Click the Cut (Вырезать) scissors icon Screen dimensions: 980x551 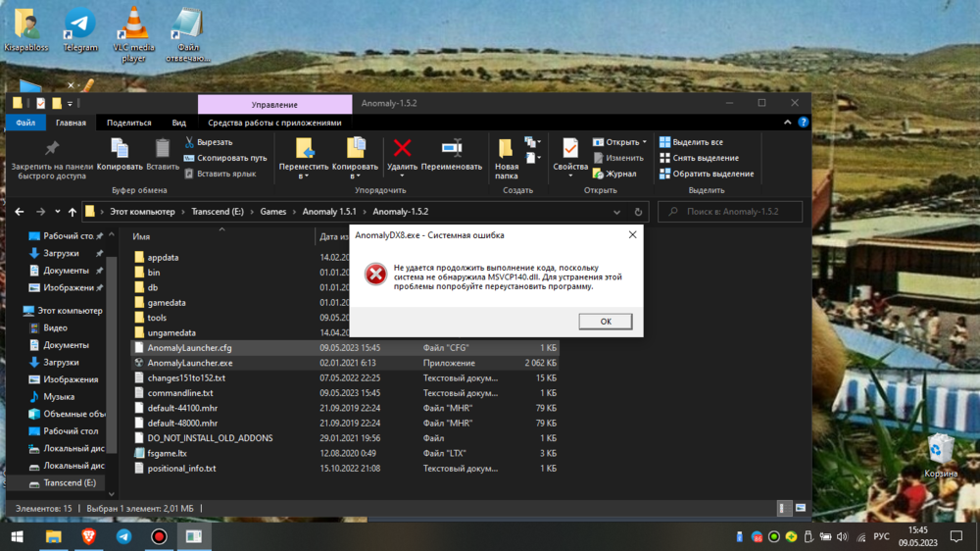pyautogui.click(x=189, y=142)
